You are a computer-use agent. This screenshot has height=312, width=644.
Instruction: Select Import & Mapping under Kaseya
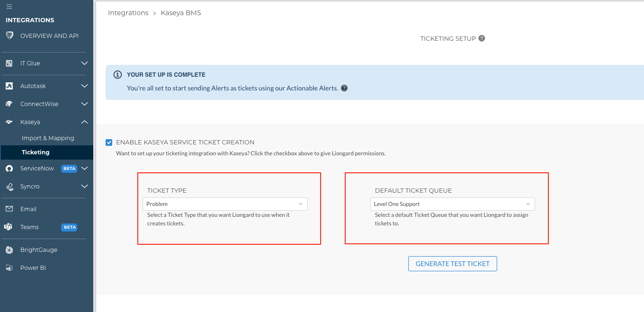point(48,138)
